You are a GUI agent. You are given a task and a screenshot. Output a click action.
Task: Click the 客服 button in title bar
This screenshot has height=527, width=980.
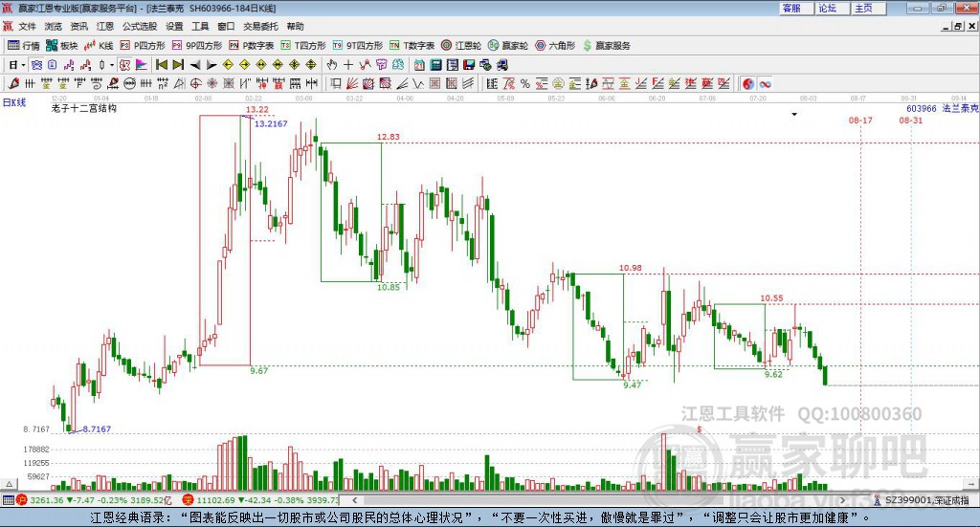796,8
